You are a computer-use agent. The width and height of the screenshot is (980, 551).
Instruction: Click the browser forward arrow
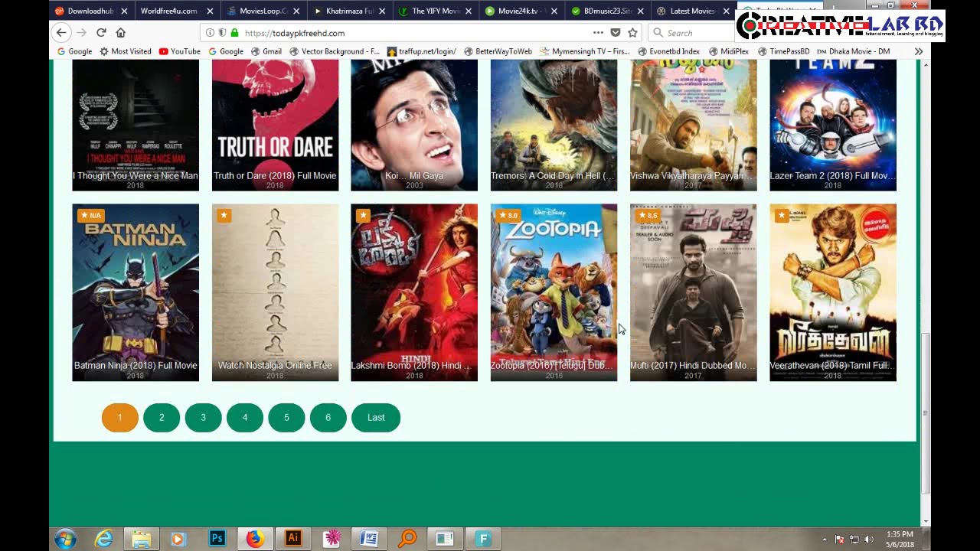click(x=80, y=32)
